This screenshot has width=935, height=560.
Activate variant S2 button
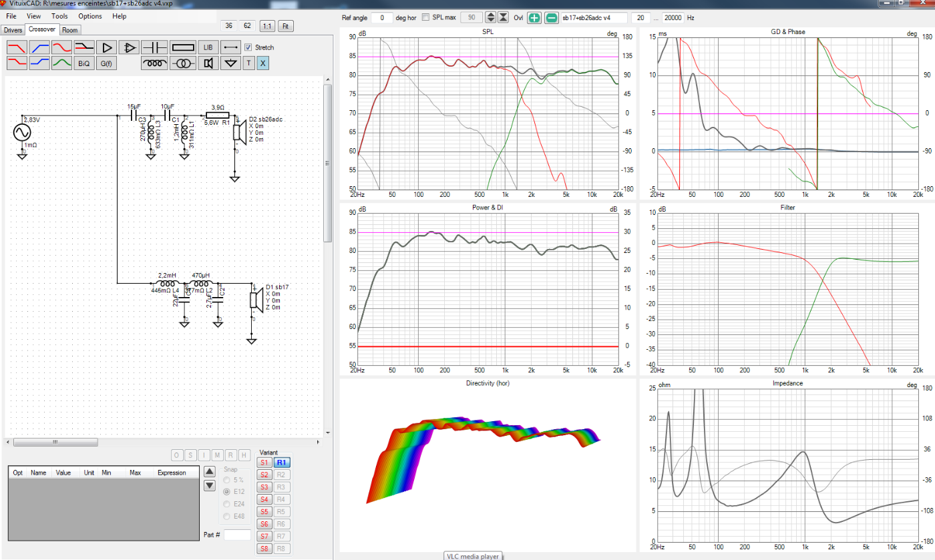tap(264, 475)
